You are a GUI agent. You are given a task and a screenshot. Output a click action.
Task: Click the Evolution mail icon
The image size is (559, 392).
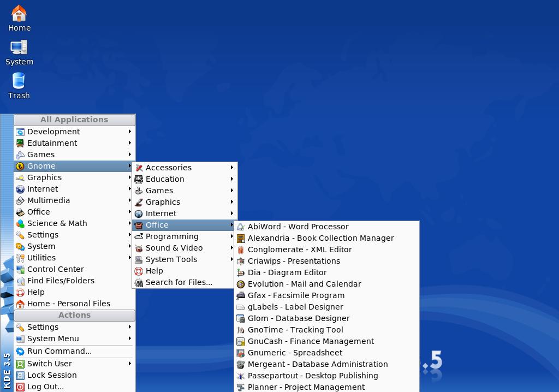[241, 284]
